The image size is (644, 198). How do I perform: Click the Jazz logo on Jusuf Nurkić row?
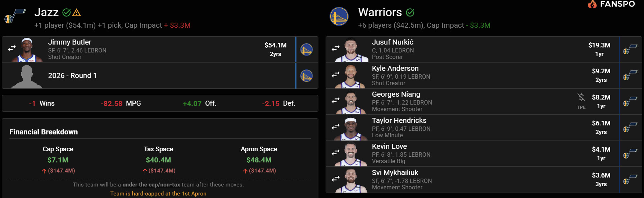630,50
